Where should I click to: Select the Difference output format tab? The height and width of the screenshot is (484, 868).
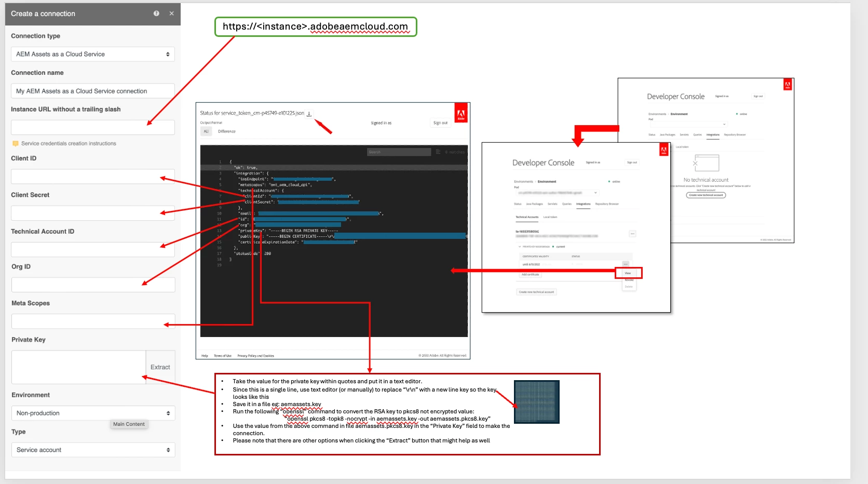tap(227, 131)
